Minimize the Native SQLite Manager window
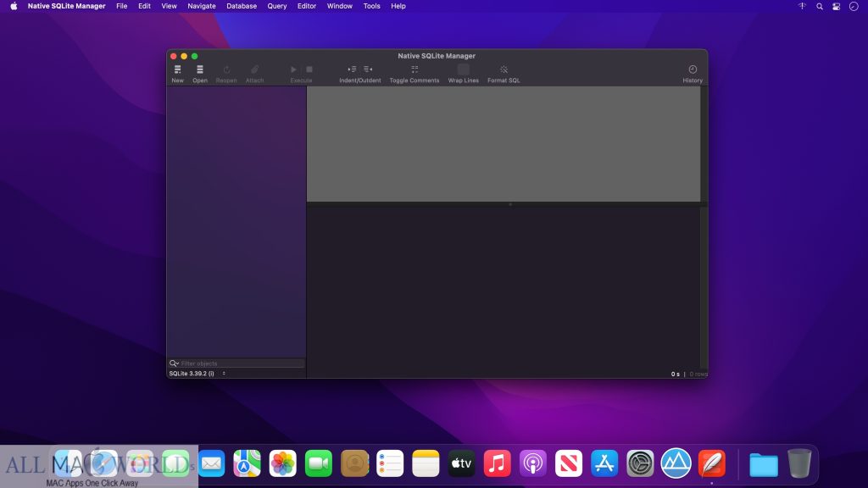 click(184, 56)
